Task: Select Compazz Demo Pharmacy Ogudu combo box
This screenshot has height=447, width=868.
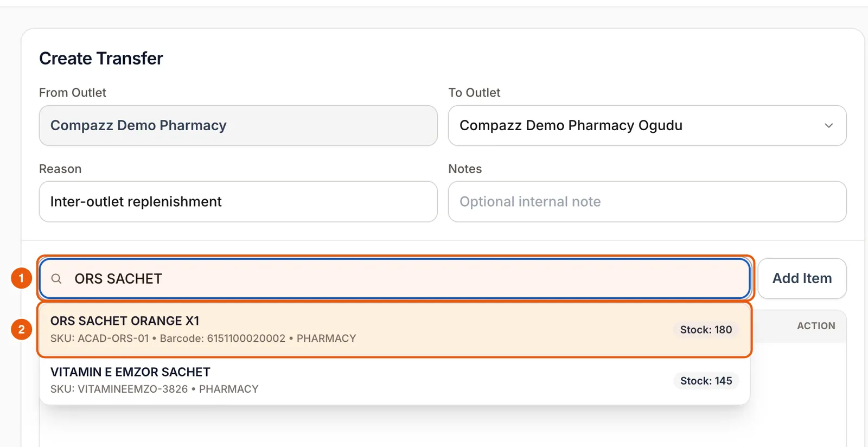Action: click(647, 125)
